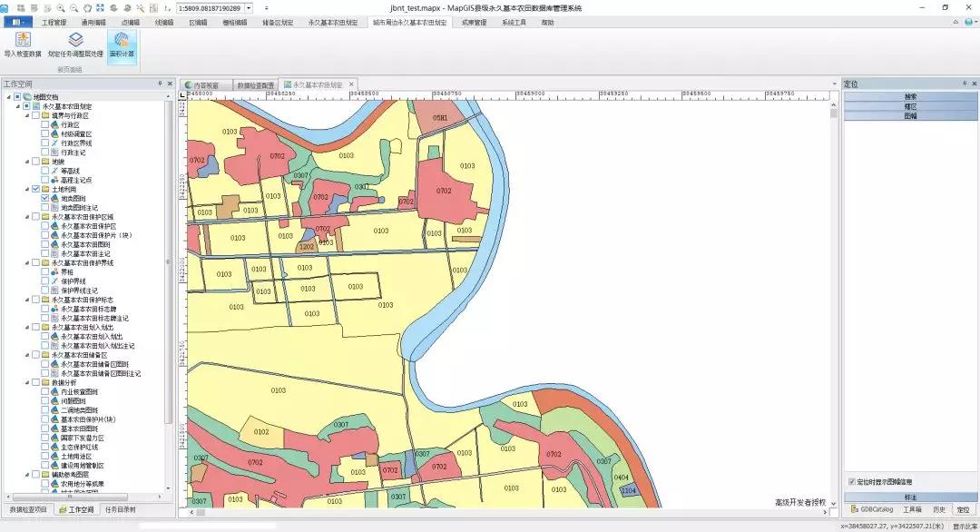Open the map scale dropdown
Viewport: 980px width, 532px height.
click(x=249, y=7)
